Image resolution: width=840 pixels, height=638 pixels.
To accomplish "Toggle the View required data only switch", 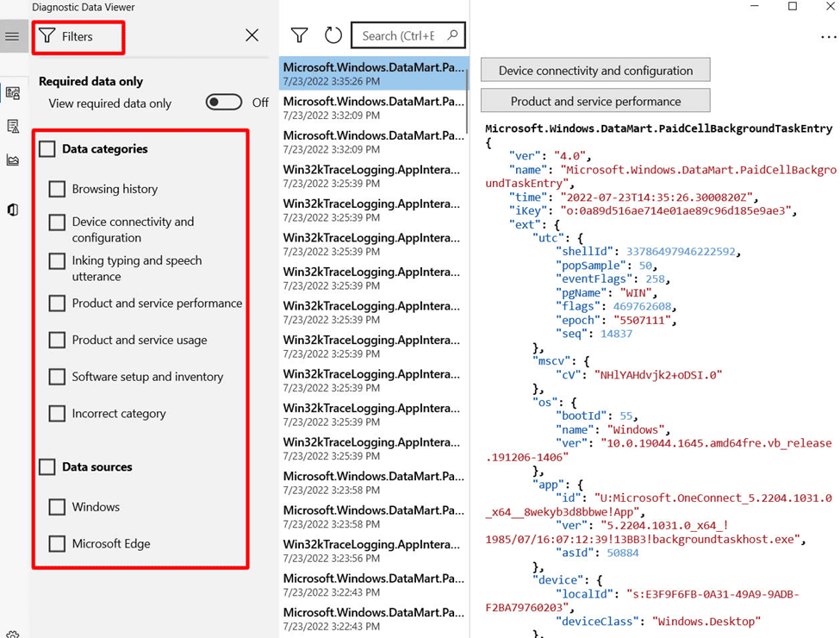I will point(224,102).
